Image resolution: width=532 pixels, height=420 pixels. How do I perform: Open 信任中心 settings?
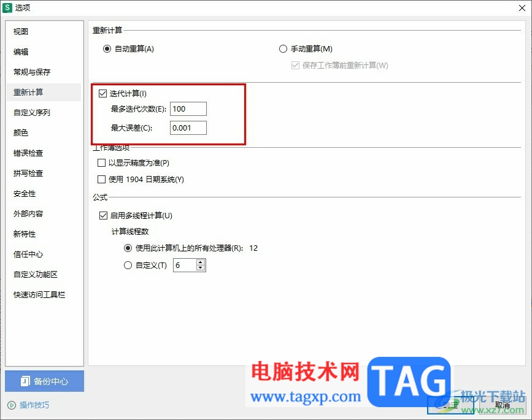[x=28, y=254]
